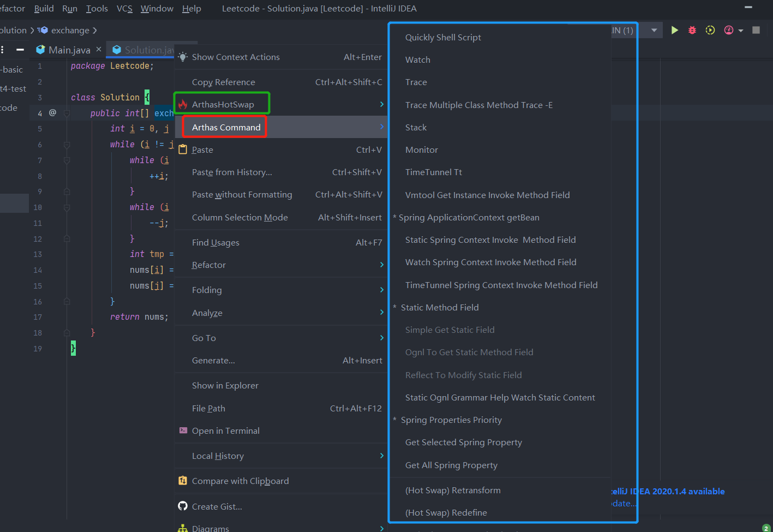Choose Paste without Formatting
773x532 pixels.
pyautogui.click(x=281, y=194)
